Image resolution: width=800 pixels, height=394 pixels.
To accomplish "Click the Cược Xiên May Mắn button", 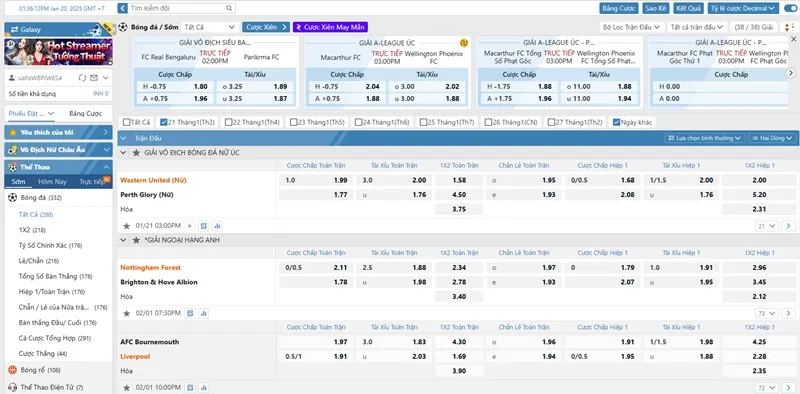I will [x=330, y=27].
